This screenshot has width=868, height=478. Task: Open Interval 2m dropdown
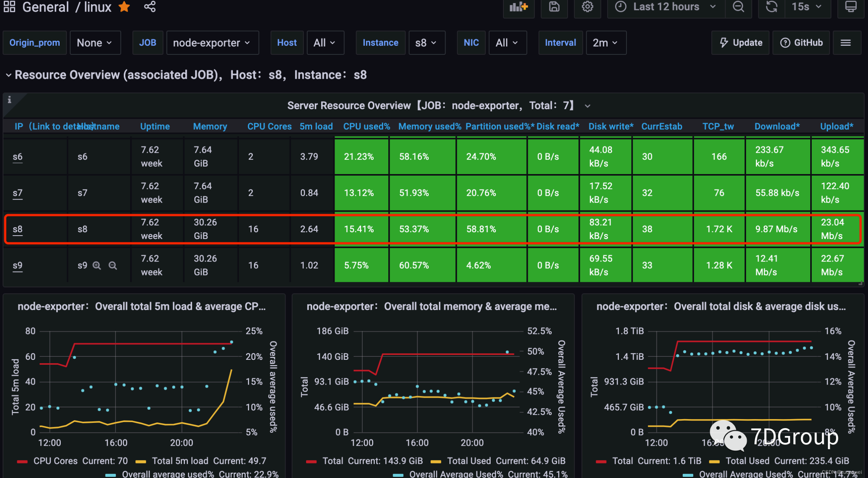606,43
